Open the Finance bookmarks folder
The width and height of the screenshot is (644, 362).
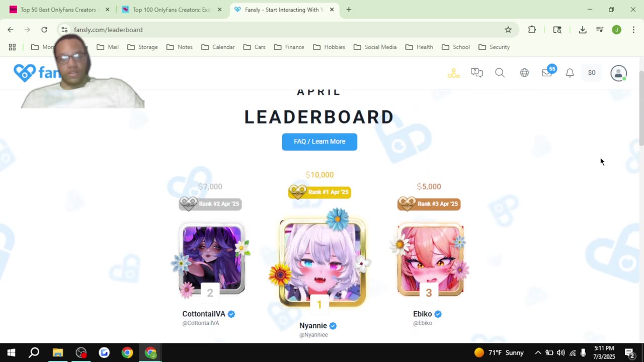(x=289, y=47)
